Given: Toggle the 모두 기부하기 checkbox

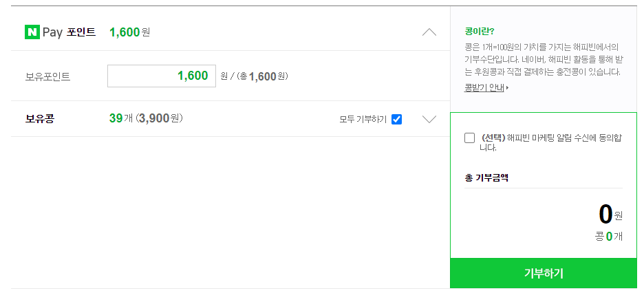Looking at the screenshot, I should coord(396,119).
